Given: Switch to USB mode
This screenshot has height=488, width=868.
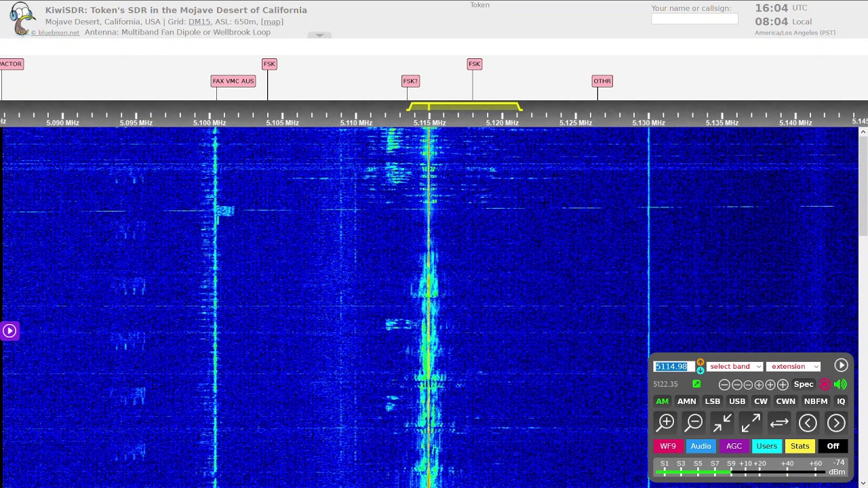Looking at the screenshot, I should tap(737, 401).
